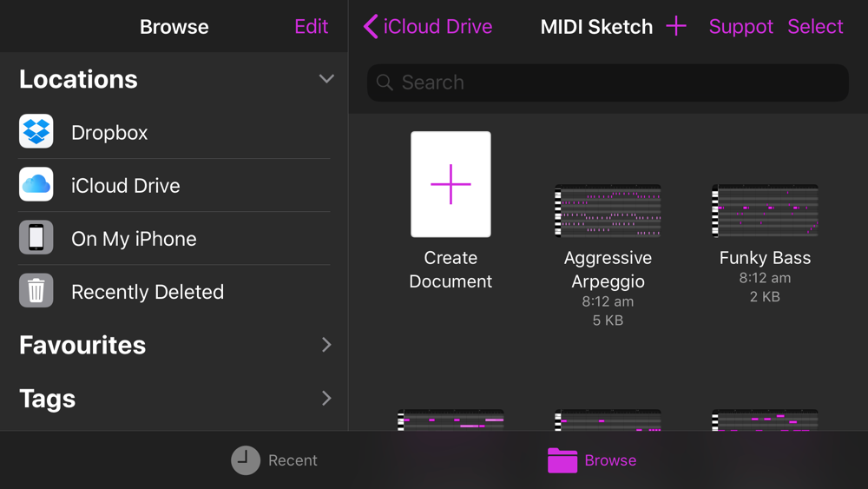Screen dimensions: 868x489
Task: Open the Dropbox location icon
Action: [36, 131]
